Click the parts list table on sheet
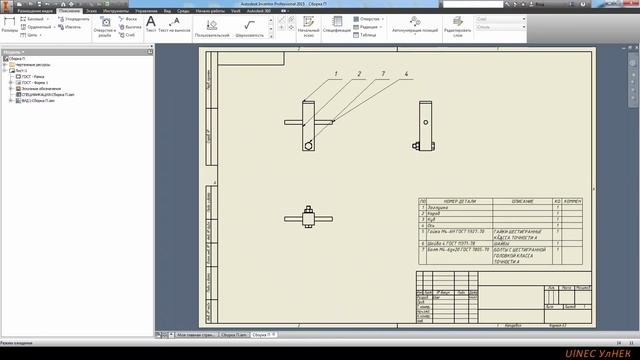Image resolution: width=640 pixels, height=360 pixels. [500, 231]
